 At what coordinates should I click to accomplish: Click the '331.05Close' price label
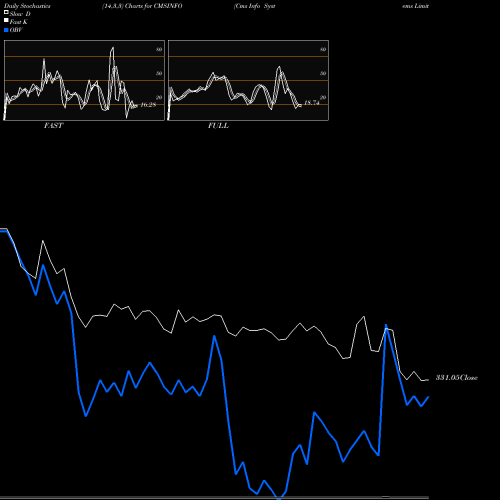457,378
